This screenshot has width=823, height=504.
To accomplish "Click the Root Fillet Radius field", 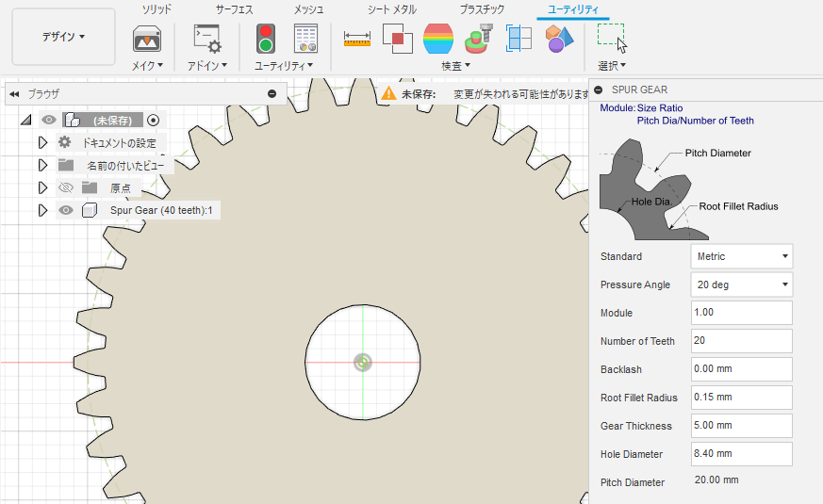I will tap(741, 398).
